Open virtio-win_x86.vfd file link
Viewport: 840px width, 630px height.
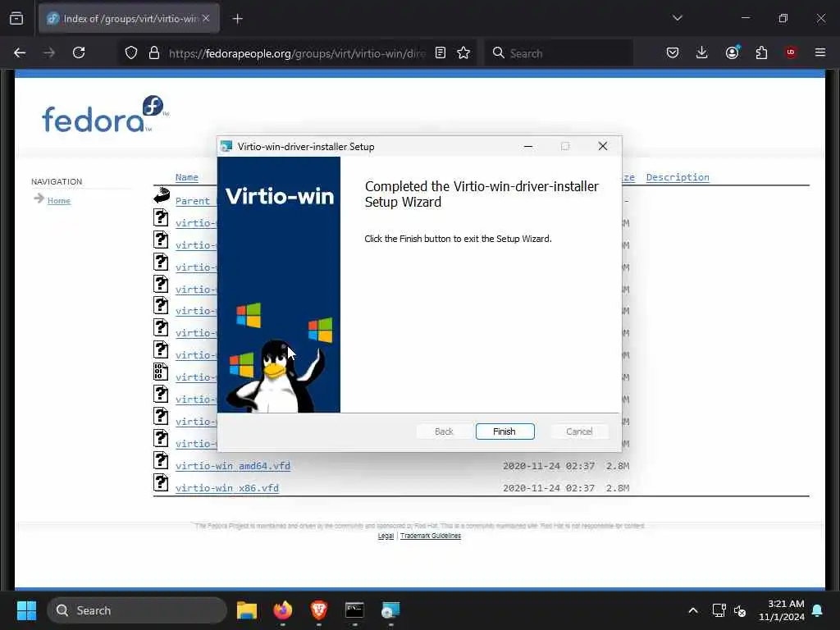pyautogui.click(x=227, y=488)
